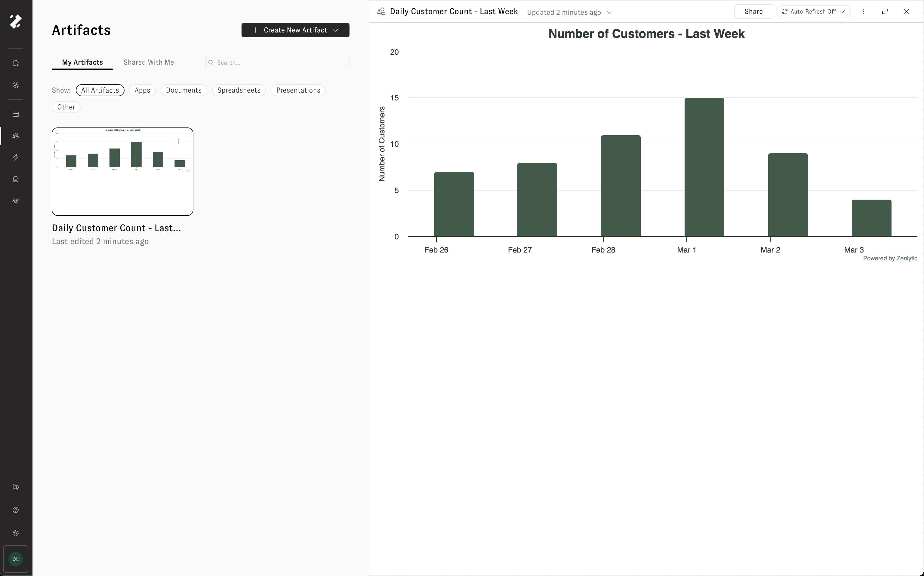924x576 pixels.
Task: Click the flag feedback icon in sidebar
Action: coord(16,487)
